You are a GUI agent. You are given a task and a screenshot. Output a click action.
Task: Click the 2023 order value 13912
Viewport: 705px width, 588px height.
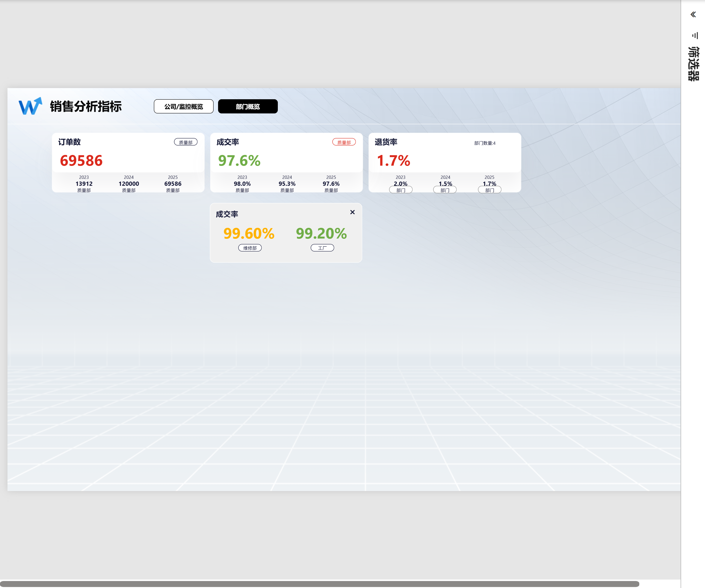pyautogui.click(x=84, y=184)
